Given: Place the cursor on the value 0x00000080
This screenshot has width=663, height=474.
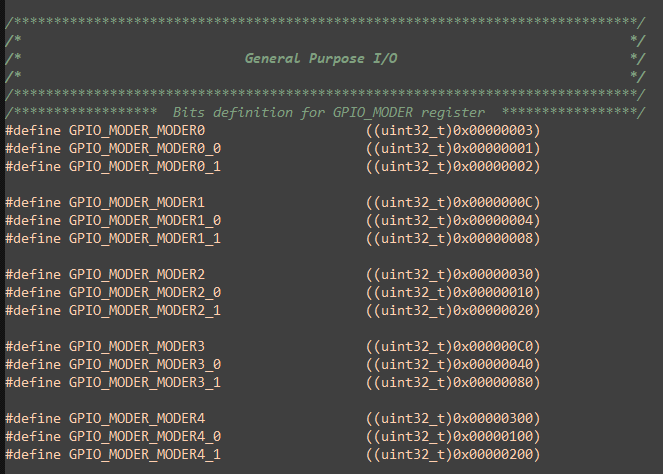Looking at the screenshot, I should (x=493, y=382).
